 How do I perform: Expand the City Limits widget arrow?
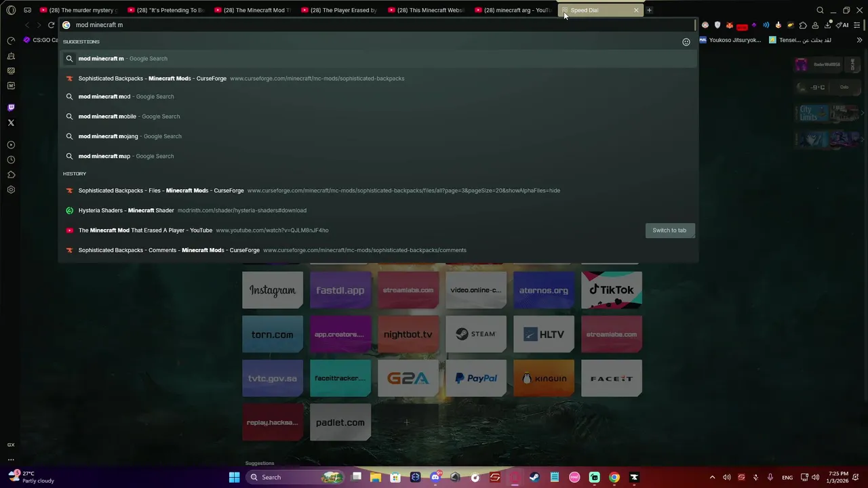click(863, 113)
